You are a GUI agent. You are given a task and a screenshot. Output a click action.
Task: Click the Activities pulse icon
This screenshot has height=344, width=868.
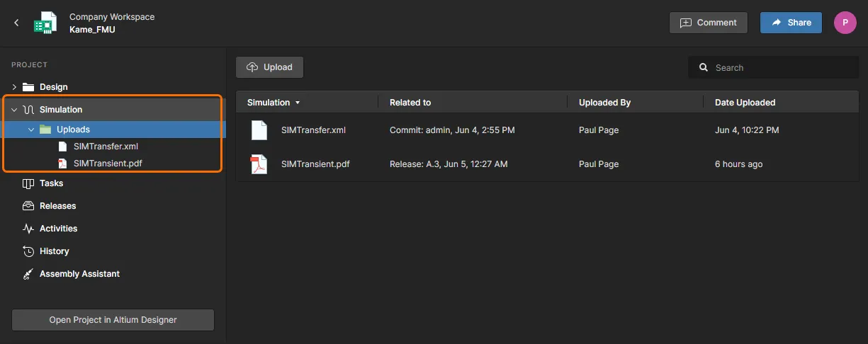point(28,229)
